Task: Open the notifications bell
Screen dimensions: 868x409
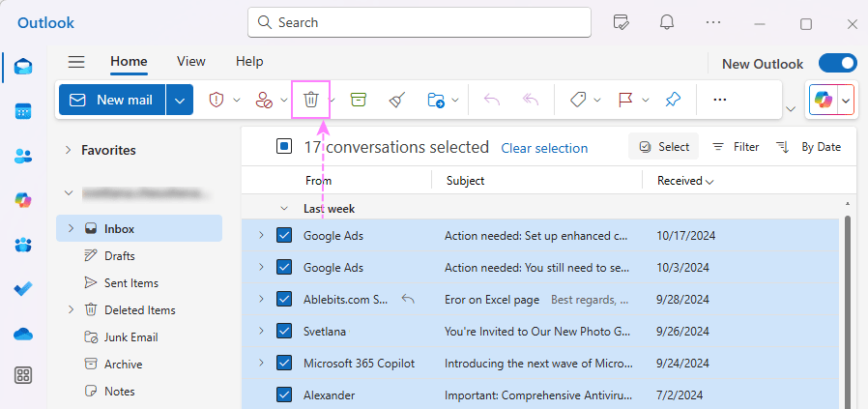Action: (x=667, y=22)
